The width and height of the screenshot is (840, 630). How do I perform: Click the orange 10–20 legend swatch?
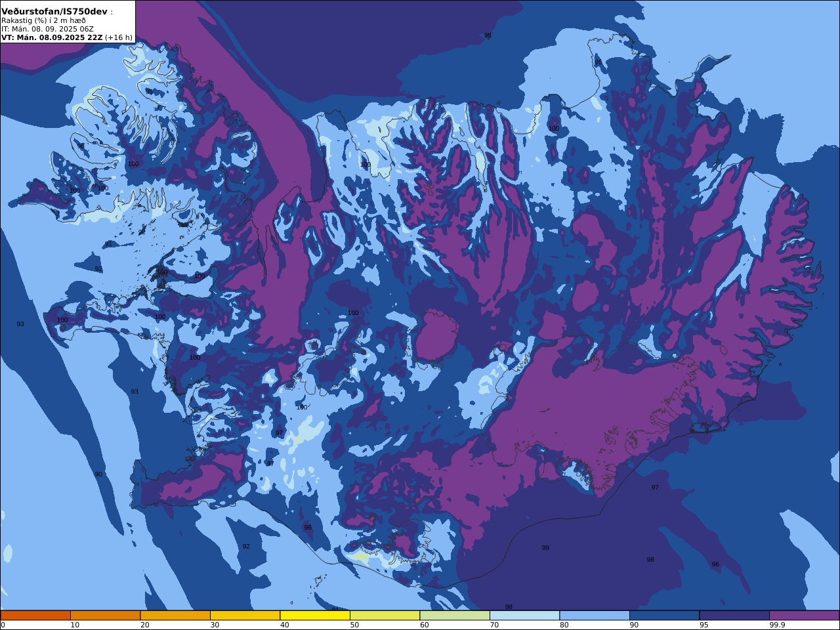click(106, 616)
